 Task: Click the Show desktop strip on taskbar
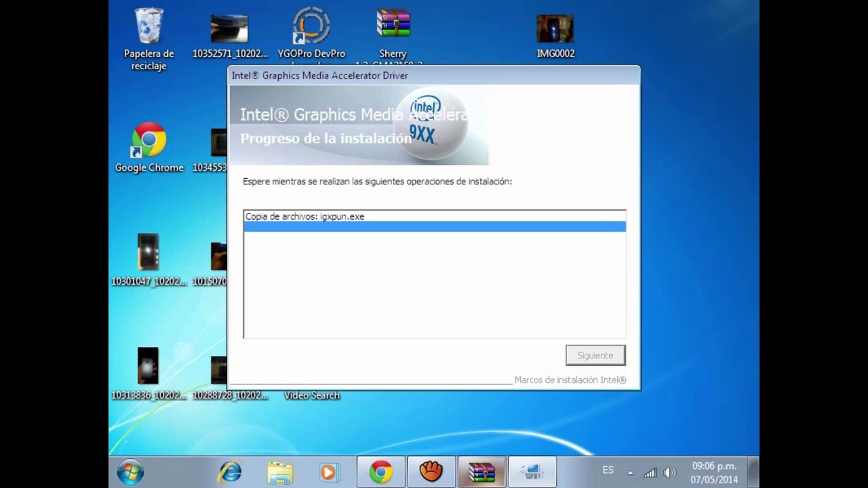point(753,472)
